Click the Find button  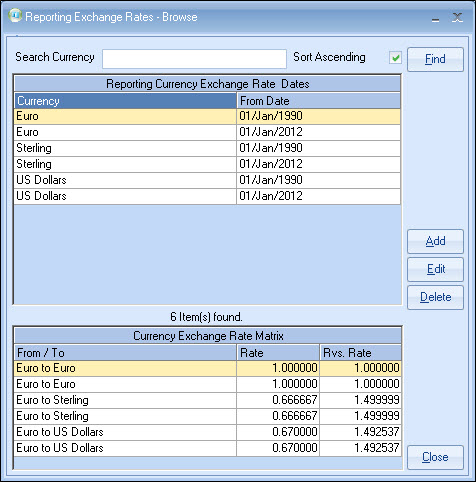pos(435,59)
